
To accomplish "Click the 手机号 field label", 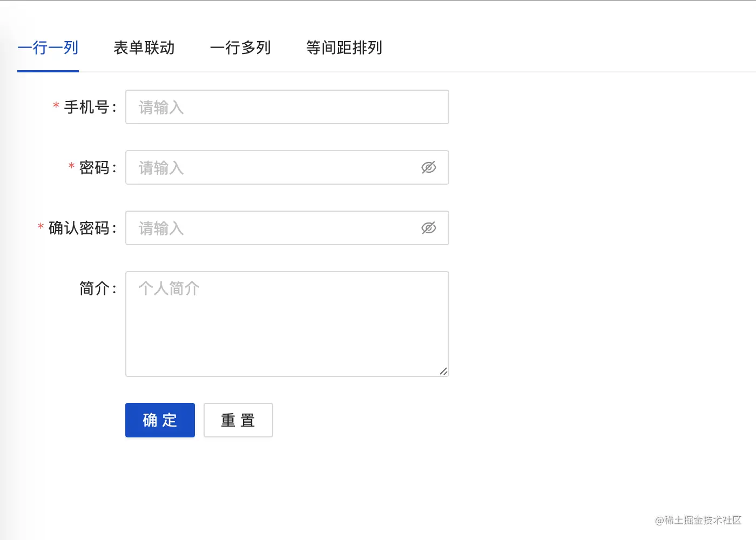I will click(89, 107).
